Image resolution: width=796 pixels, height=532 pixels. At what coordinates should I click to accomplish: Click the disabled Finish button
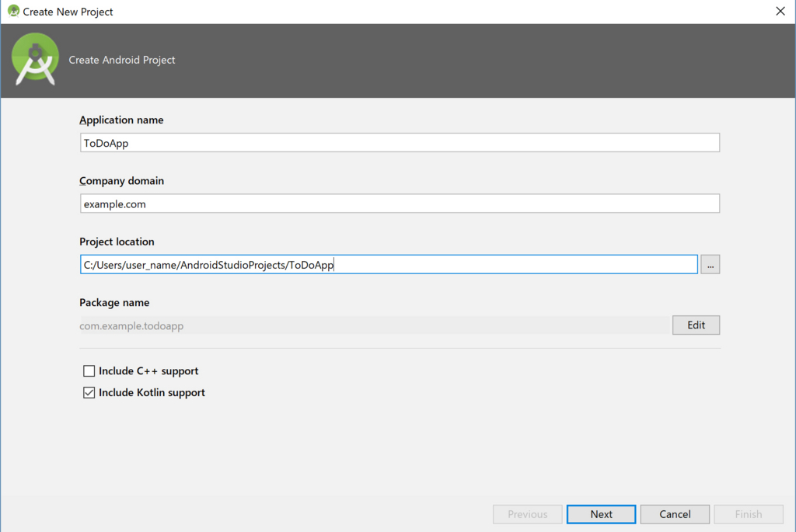(x=749, y=514)
